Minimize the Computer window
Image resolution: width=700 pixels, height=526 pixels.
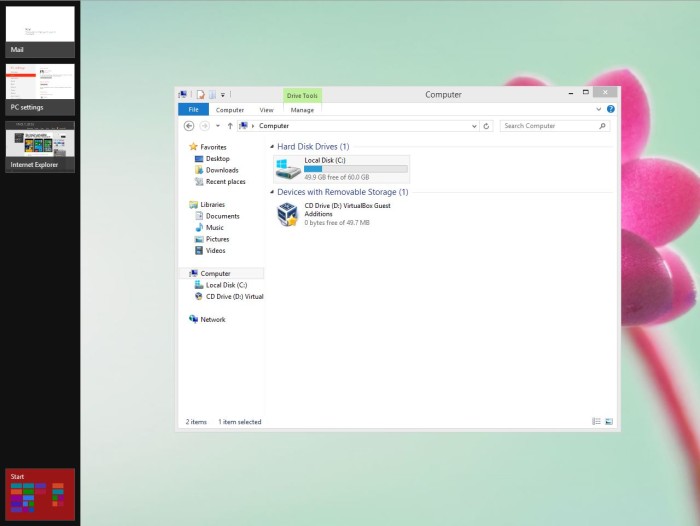pos(571,93)
